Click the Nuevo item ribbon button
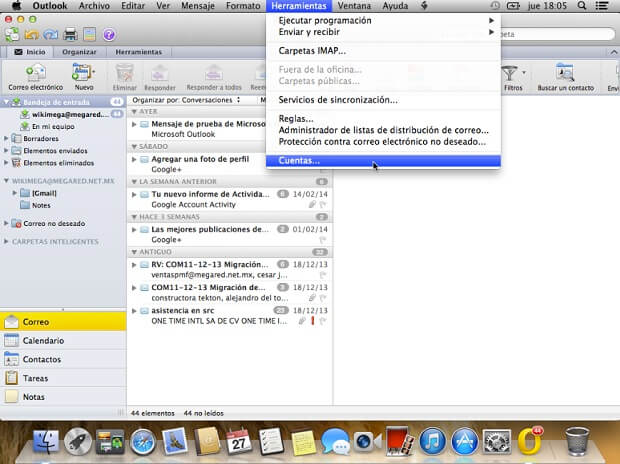The image size is (620, 464). pos(83,78)
